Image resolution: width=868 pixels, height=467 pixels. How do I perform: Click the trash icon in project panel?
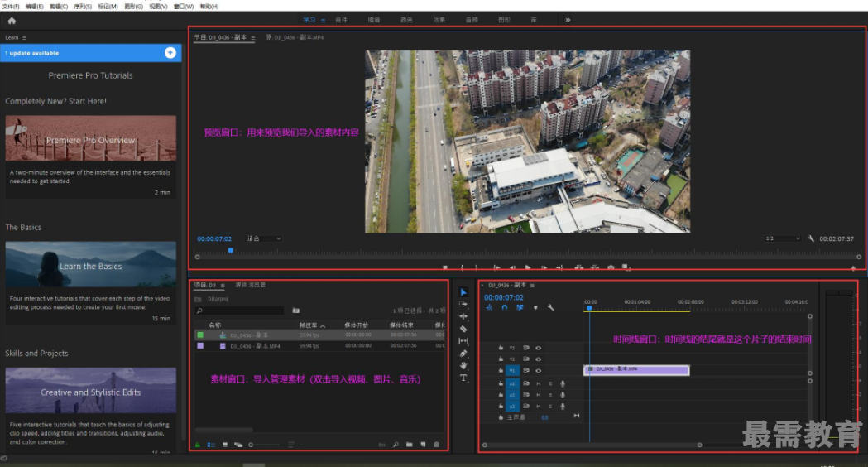[x=437, y=445]
